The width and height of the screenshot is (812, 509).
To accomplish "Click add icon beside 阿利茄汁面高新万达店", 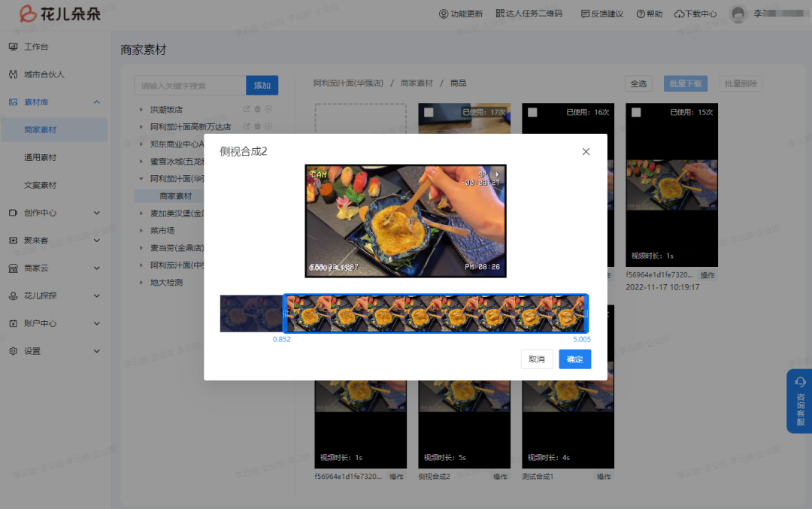I will click(268, 126).
